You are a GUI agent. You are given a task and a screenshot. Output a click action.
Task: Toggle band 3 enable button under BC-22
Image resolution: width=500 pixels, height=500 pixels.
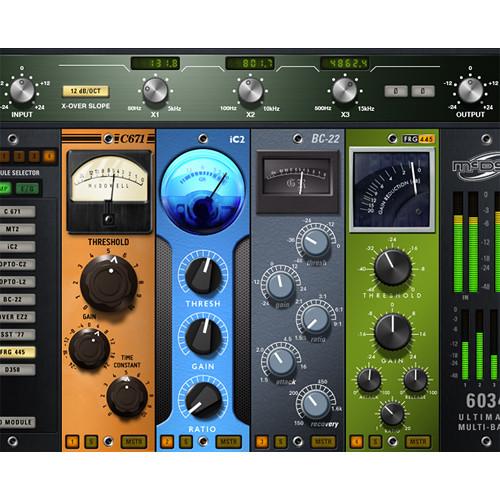262,442
